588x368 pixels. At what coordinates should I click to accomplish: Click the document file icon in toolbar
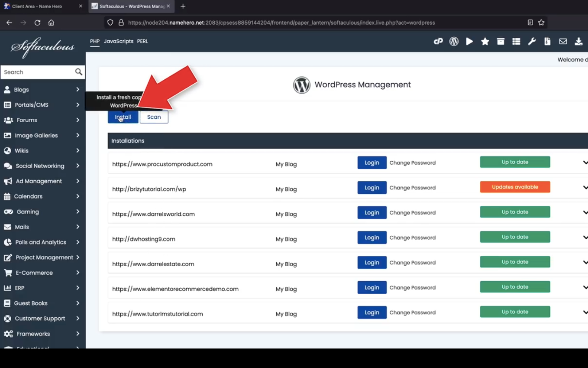click(x=547, y=41)
